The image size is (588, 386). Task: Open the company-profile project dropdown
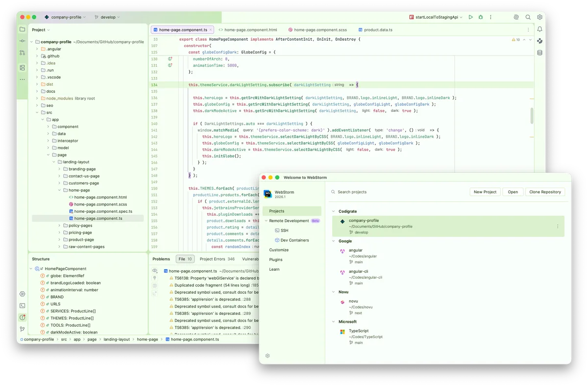[65, 17]
